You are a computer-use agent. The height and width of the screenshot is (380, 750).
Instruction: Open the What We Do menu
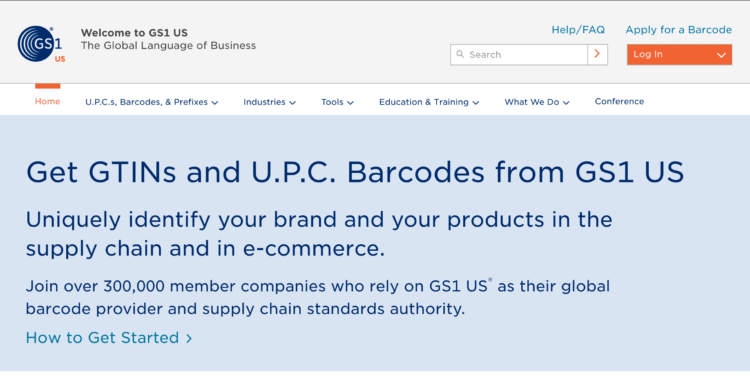pos(537,102)
